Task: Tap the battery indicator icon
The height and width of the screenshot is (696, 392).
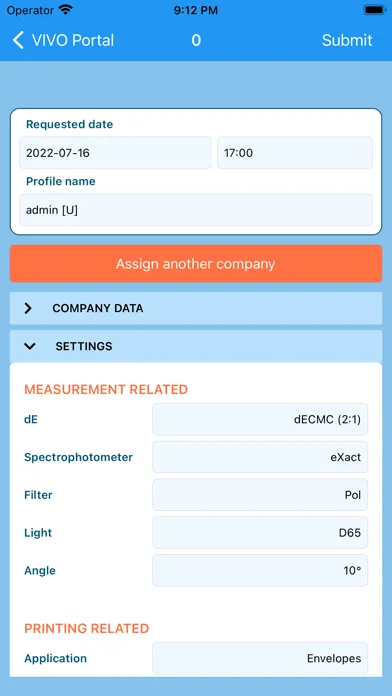Action: point(373,10)
